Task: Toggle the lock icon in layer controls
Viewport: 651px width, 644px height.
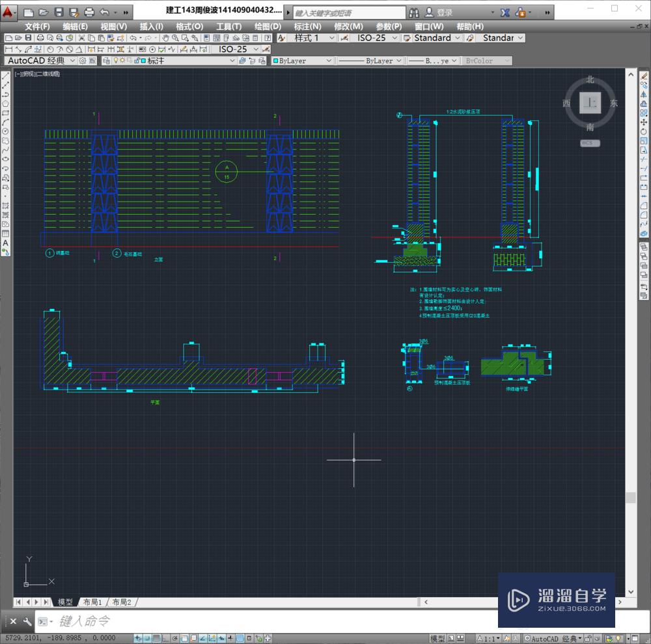Action: pyautogui.click(x=138, y=60)
